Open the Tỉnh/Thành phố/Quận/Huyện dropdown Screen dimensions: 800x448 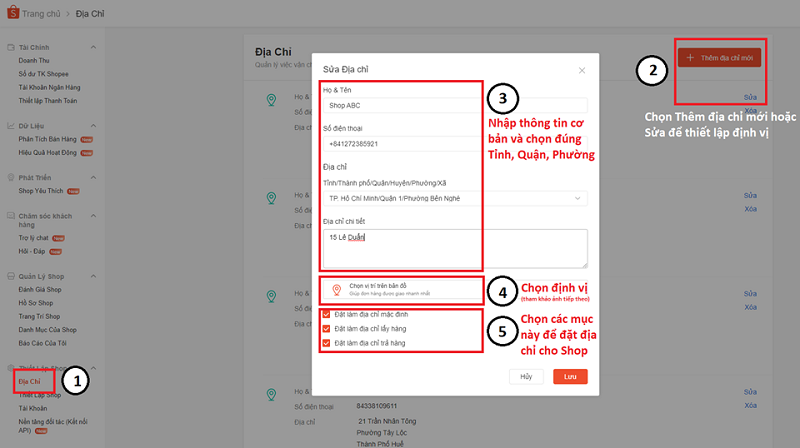coord(454,198)
